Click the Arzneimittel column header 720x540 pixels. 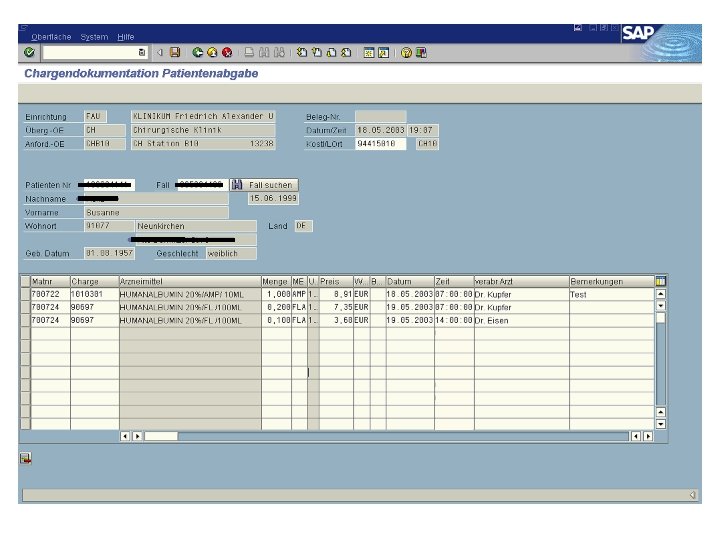pos(190,281)
